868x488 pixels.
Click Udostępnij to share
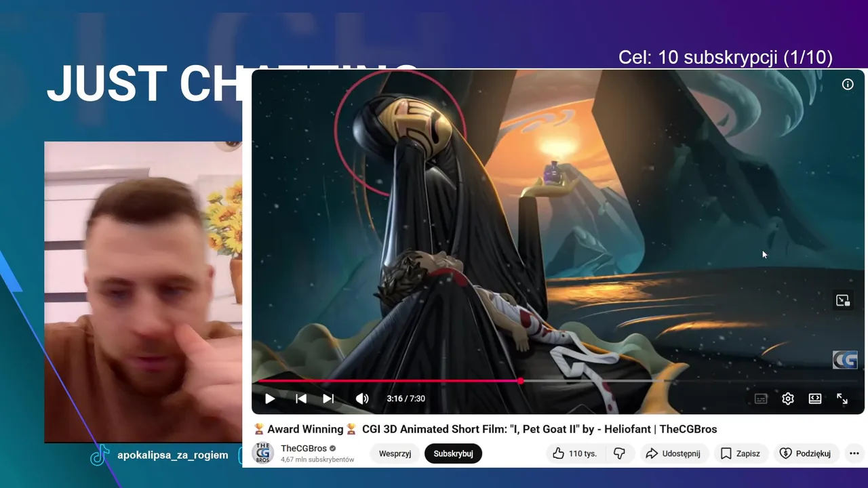pyautogui.click(x=673, y=453)
